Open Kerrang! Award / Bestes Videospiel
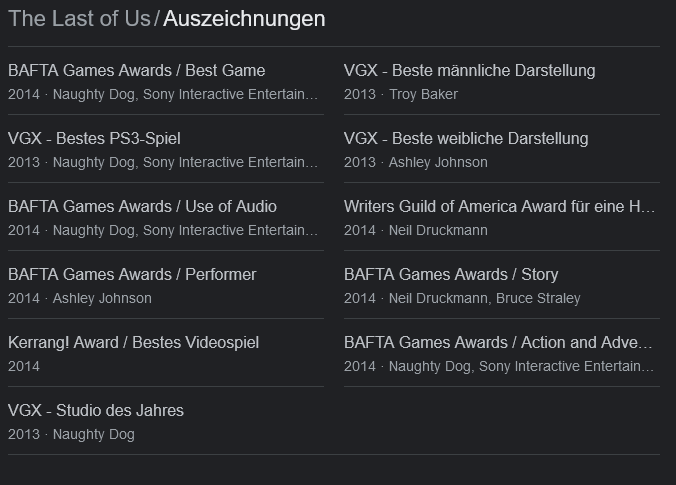Image resolution: width=676 pixels, height=485 pixels. [x=133, y=343]
